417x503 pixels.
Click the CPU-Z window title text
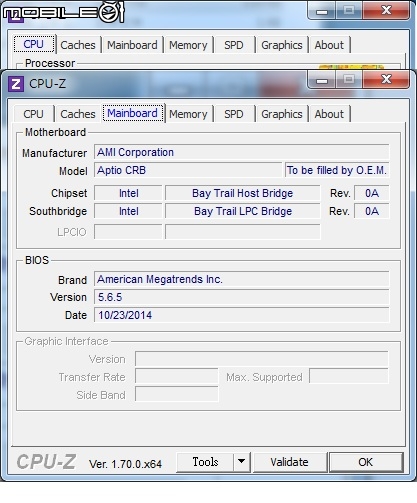(47, 84)
